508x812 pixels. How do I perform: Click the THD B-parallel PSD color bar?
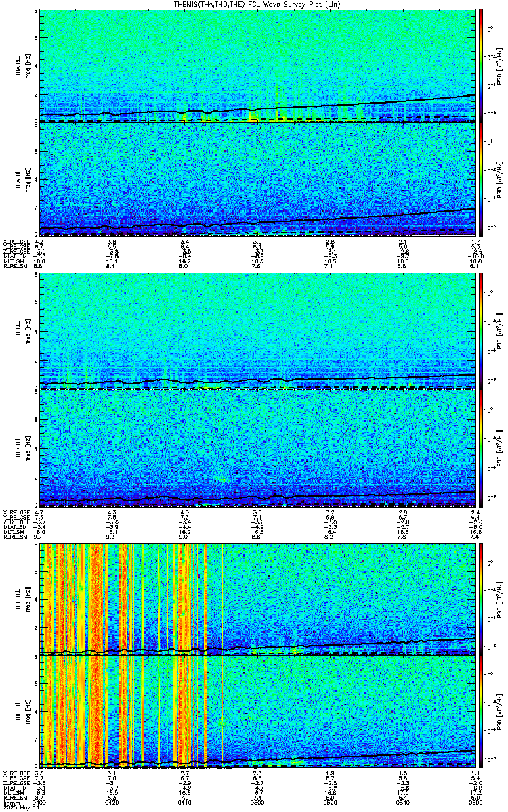click(x=481, y=447)
